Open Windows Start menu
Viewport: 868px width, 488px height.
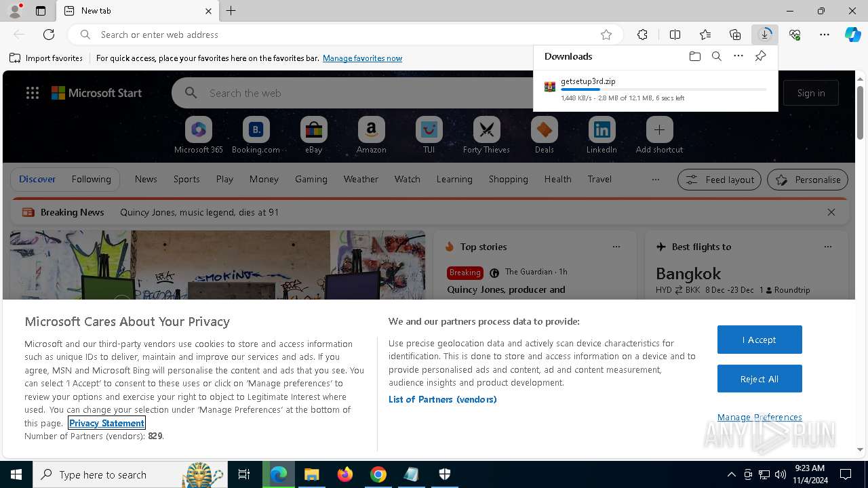click(x=16, y=474)
